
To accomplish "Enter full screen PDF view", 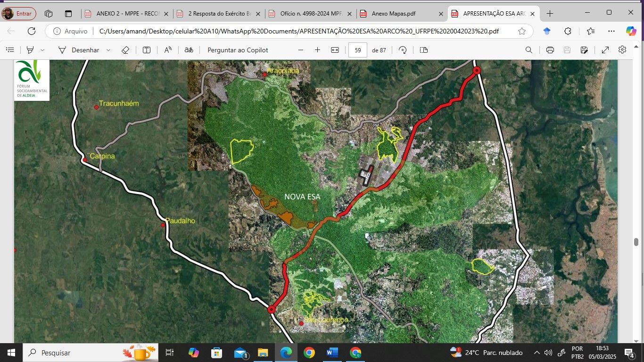I will [x=605, y=50].
